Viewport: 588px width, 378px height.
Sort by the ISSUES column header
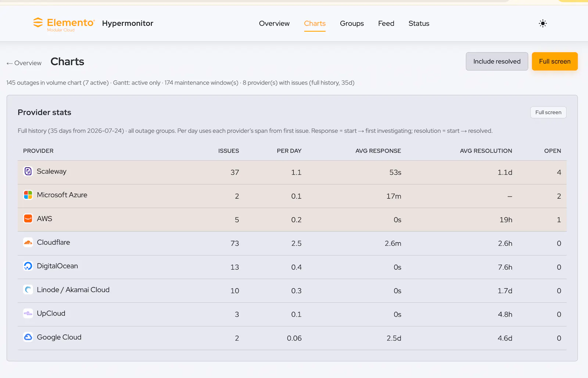point(229,151)
